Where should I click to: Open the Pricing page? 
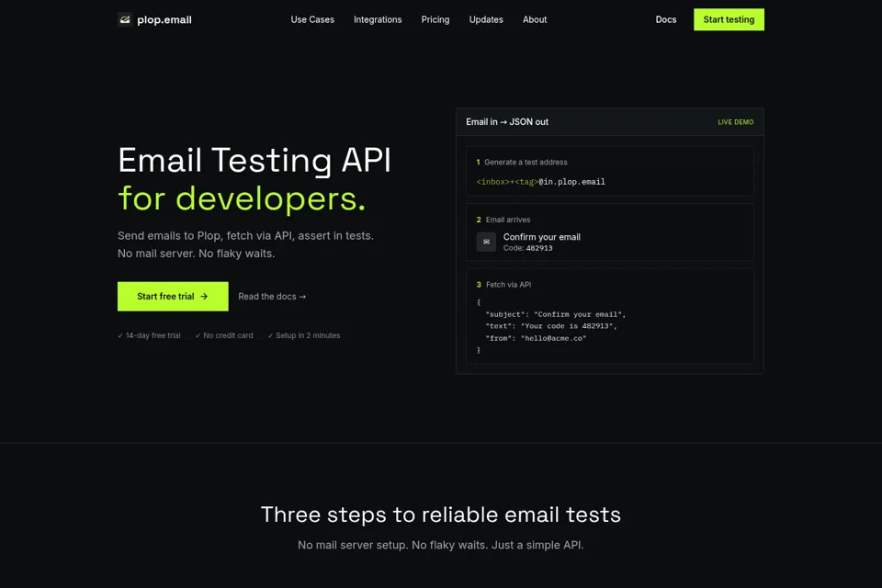coord(435,19)
